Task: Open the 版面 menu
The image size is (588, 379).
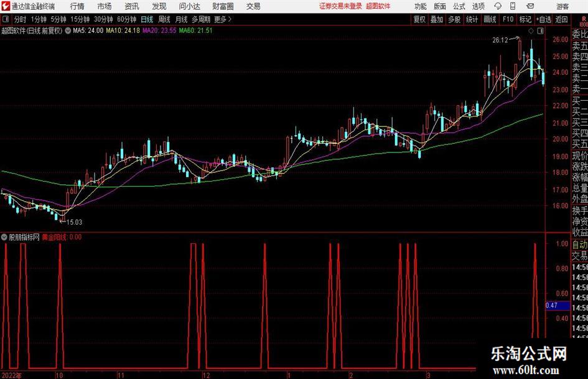Action: click(x=439, y=6)
